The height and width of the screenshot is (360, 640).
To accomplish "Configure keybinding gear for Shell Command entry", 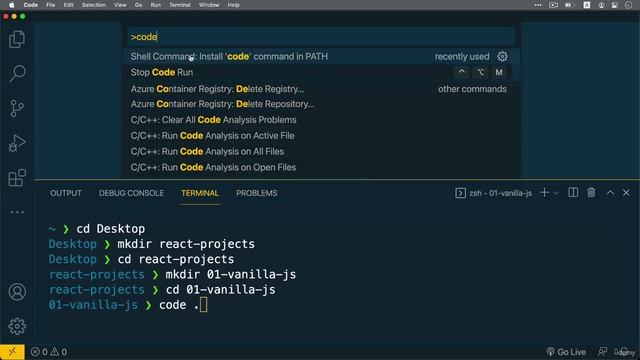I will point(502,56).
